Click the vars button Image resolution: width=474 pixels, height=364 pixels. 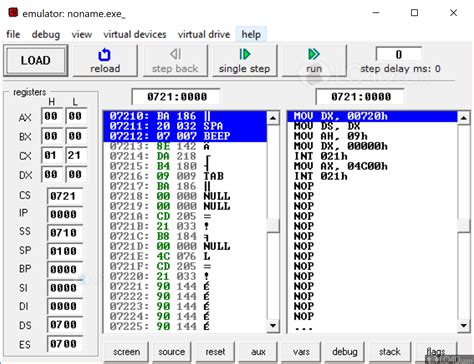301,352
